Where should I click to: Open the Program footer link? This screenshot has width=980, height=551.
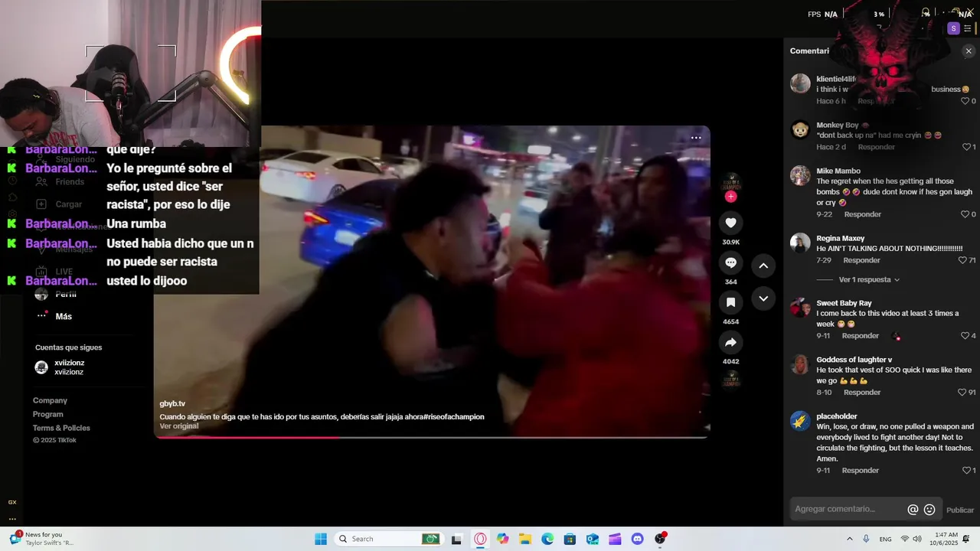point(48,414)
